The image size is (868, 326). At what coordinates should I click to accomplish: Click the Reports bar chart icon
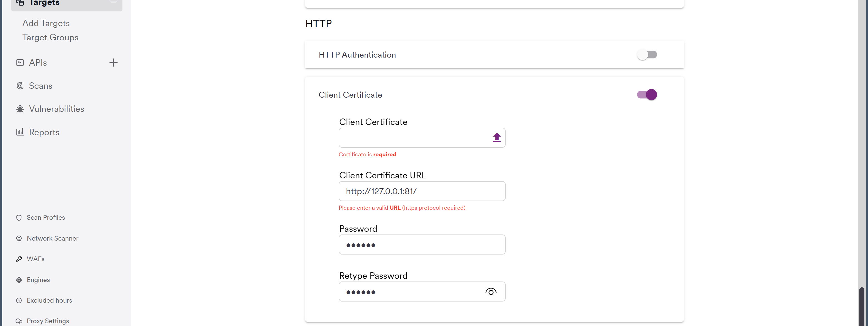tap(20, 132)
